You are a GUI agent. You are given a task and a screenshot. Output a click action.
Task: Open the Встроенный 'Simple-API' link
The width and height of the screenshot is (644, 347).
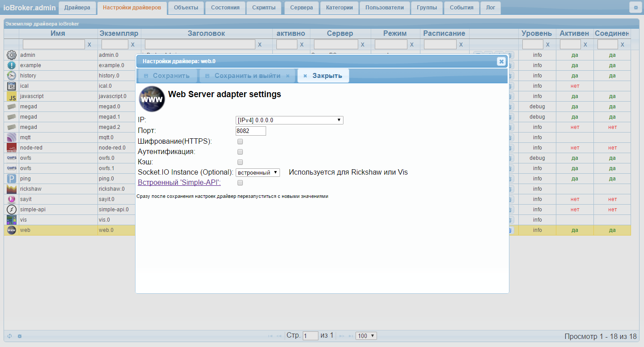(179, 183)
